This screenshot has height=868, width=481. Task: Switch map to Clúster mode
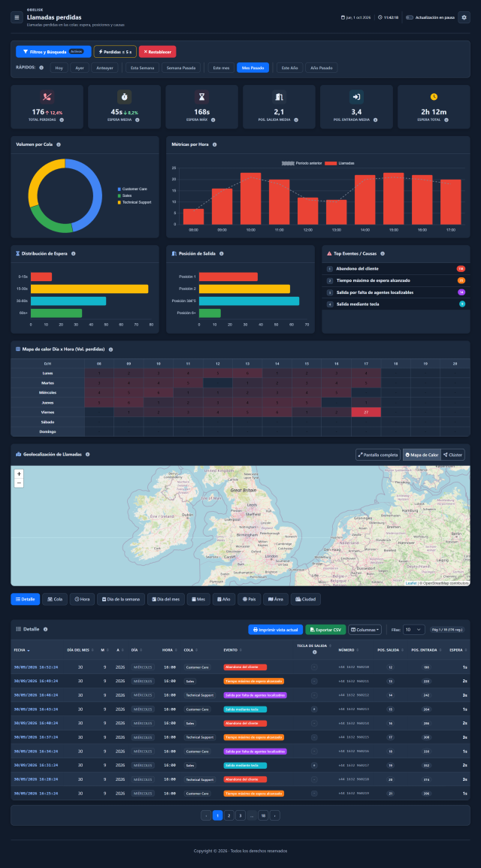(452, 455)
